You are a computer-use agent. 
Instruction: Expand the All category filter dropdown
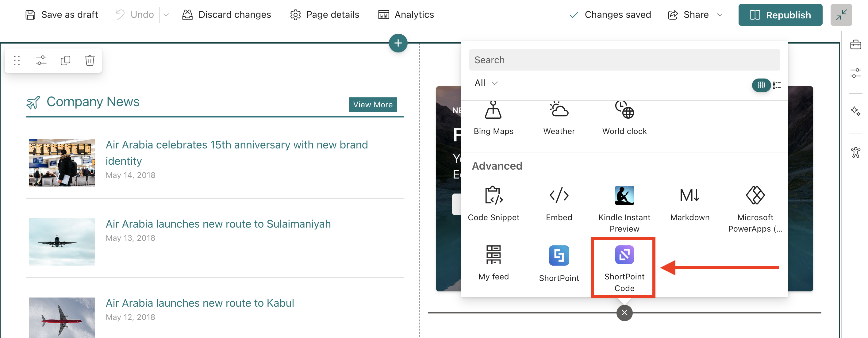click(486, 83)
